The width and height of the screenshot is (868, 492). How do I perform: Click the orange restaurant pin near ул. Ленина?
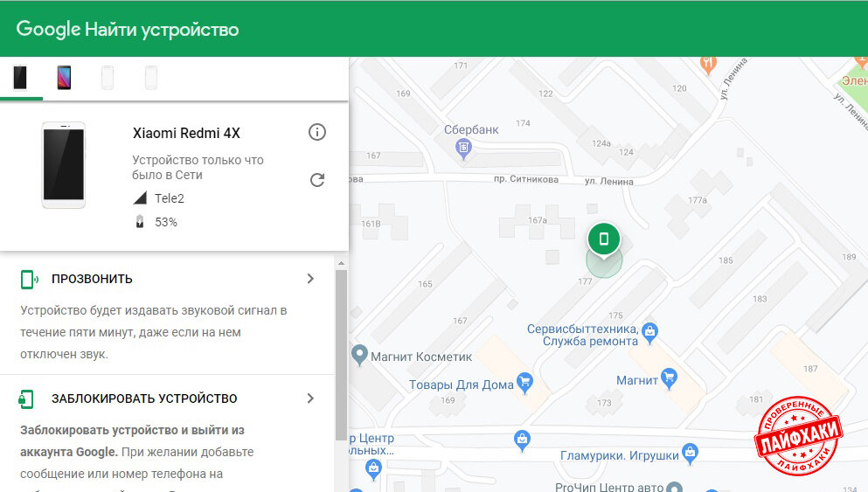708,64
